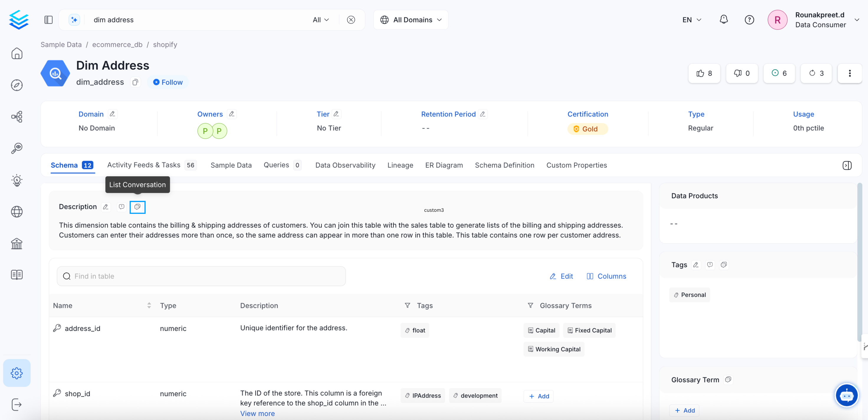The height and width of the screenshot is (420, 868).
Task: Toggle the thumbs up like button
Action: 704,73
